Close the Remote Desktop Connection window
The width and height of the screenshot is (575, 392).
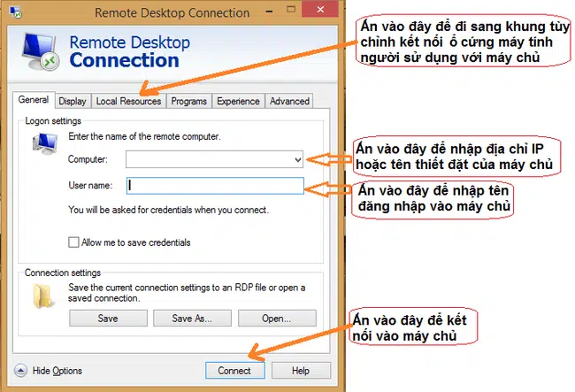pyautogui.click(x=319, y=11)
